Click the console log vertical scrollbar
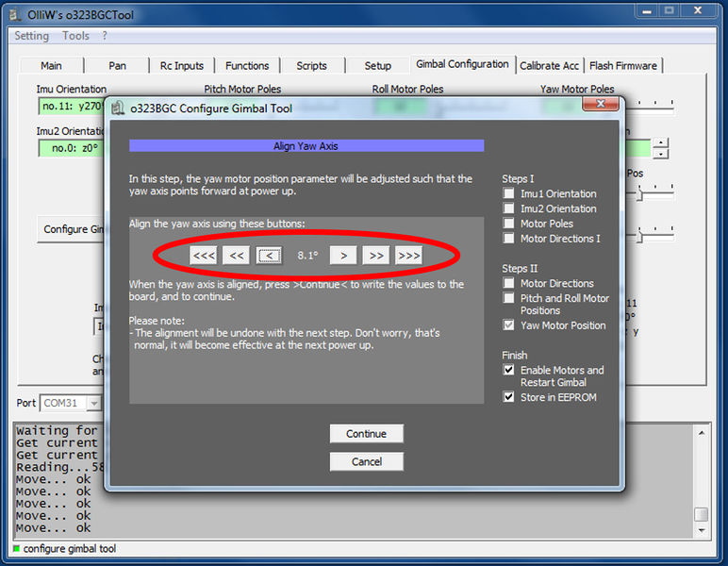728x566 pixels. click(x=701, y=481)
